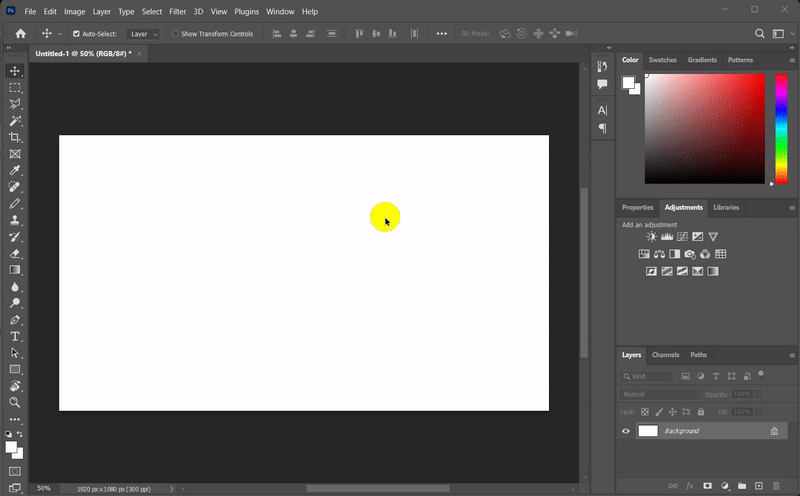This screenshot has height=496, width=800.
Task: Choose the Zoom tool in toolbar
Action: tap(15, 402)
